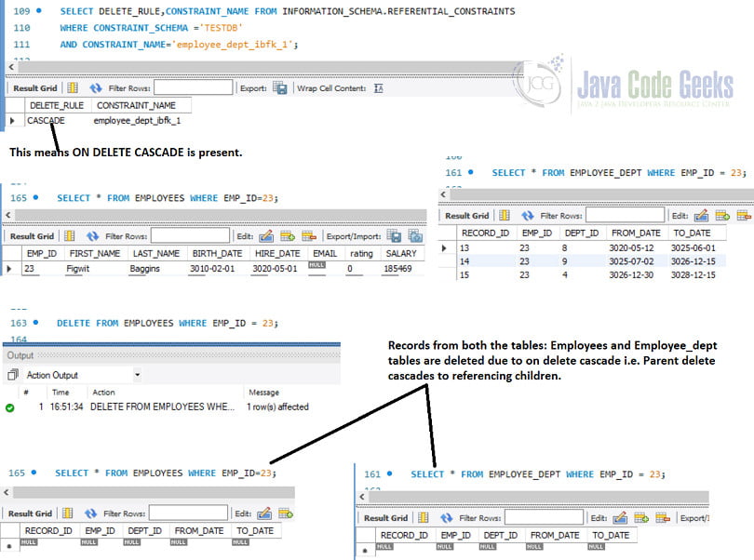The width and height of the screenshot is (754, 560).
Task: Refresh the empty result under the EMPLOYEES query
Action: click(x=90, y=513)
